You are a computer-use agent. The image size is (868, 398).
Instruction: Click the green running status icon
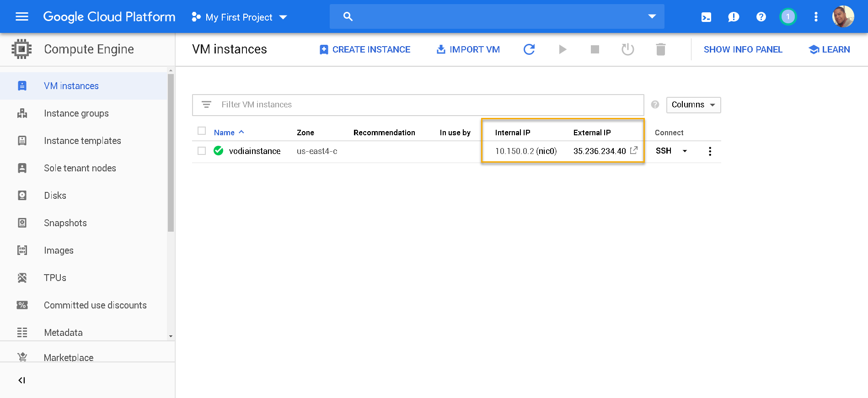point(219,151)
